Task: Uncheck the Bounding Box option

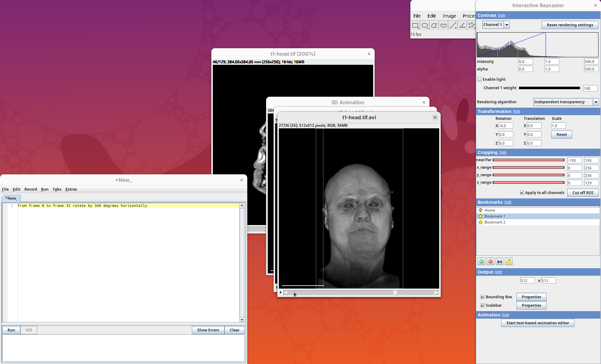Action: click(x=482, y=297)
